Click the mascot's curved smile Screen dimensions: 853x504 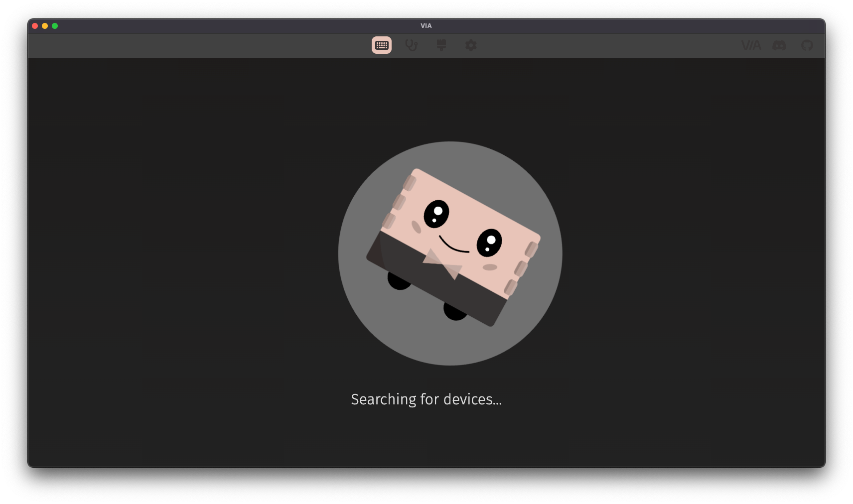coord(453,246)
